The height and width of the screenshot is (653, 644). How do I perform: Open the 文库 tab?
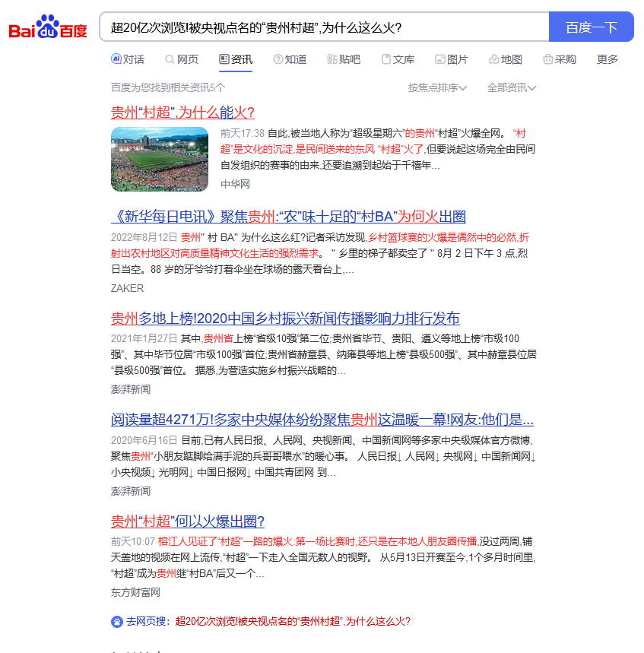coord(398,59)
